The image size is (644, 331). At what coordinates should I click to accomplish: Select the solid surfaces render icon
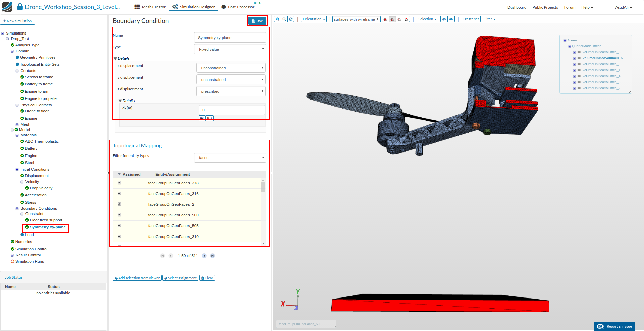click(385, 19)
